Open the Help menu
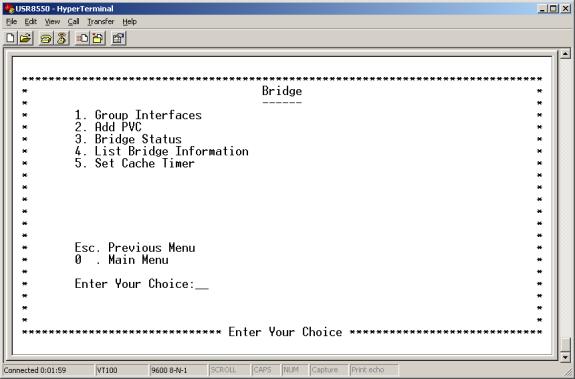The height and width of the screenshot is (379, 575). [x=129, y=22]
